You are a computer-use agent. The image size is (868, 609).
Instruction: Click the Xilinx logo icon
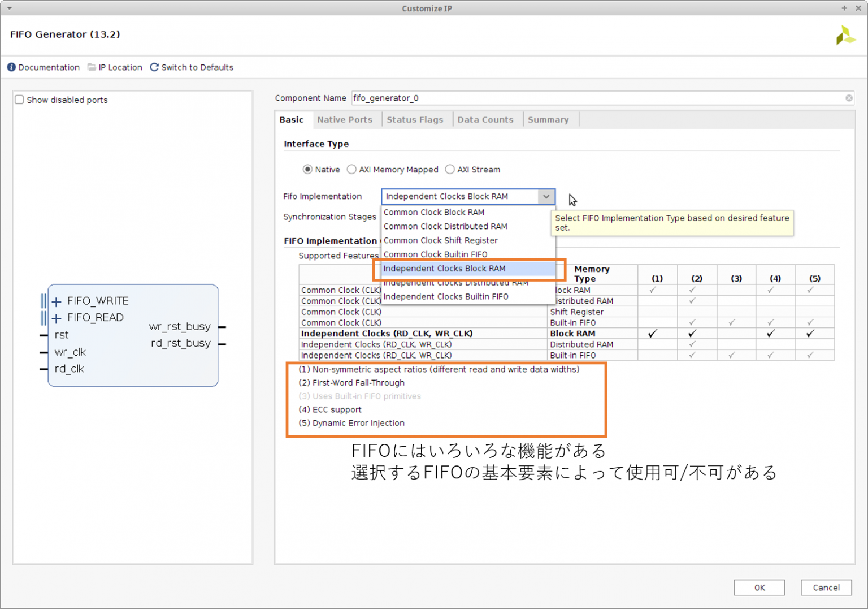[845, 36]
